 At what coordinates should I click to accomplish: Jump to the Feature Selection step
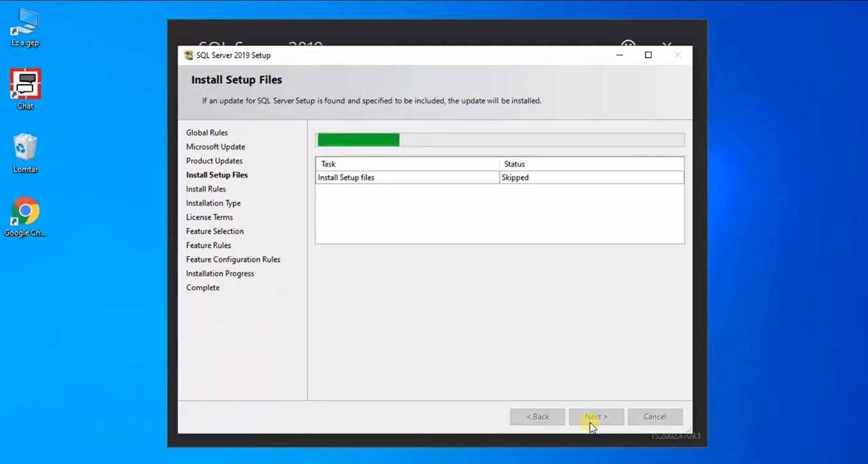[215, 231]
